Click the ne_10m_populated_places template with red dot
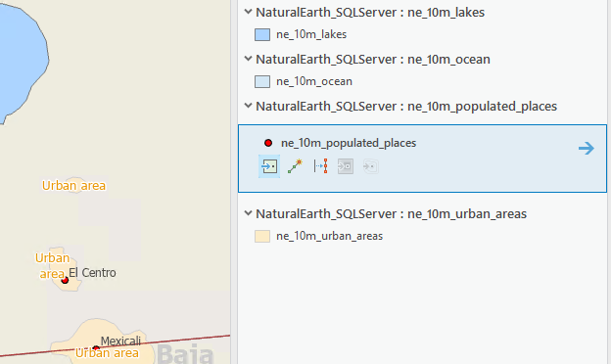Screen dimensions: 611x364 pos(340,143)
